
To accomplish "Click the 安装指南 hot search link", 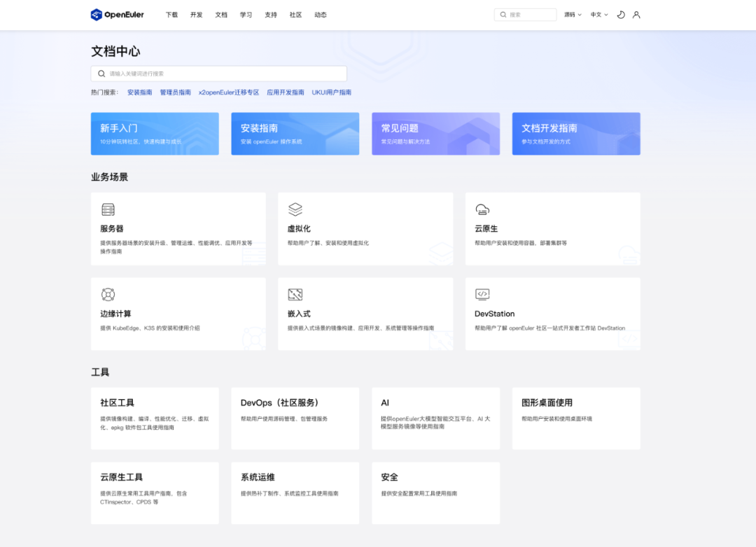I will [x=140, y=92].
